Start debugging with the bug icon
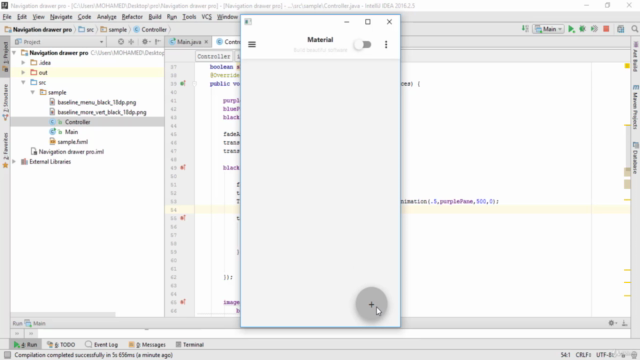 582,29
